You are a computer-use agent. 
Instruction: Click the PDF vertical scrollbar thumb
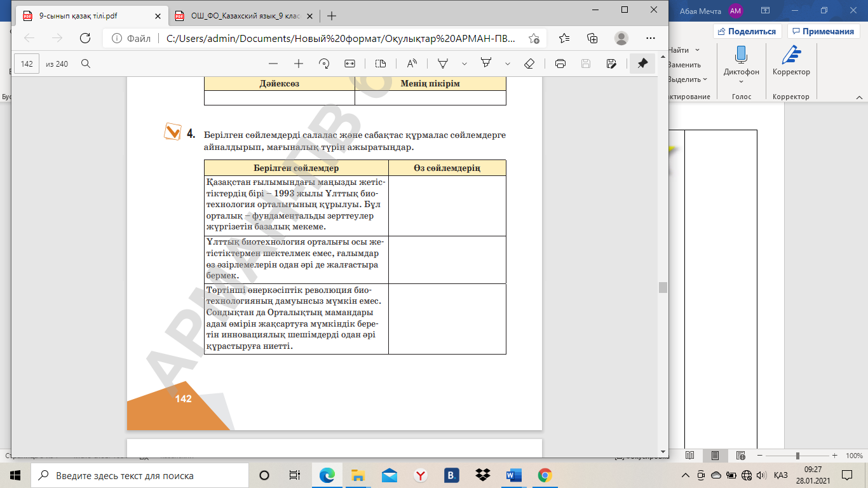pos(663,287)
